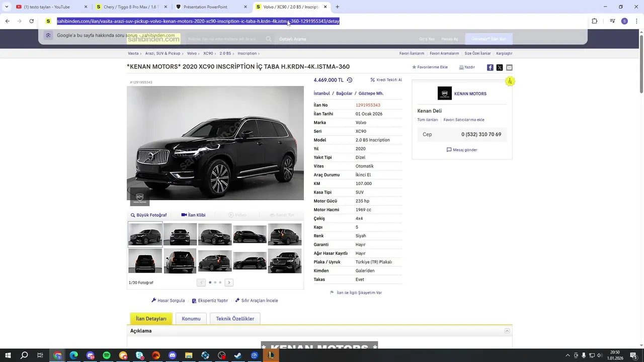Show hidden system tray icons
644x362 pixels.
[x=568, y=355]
